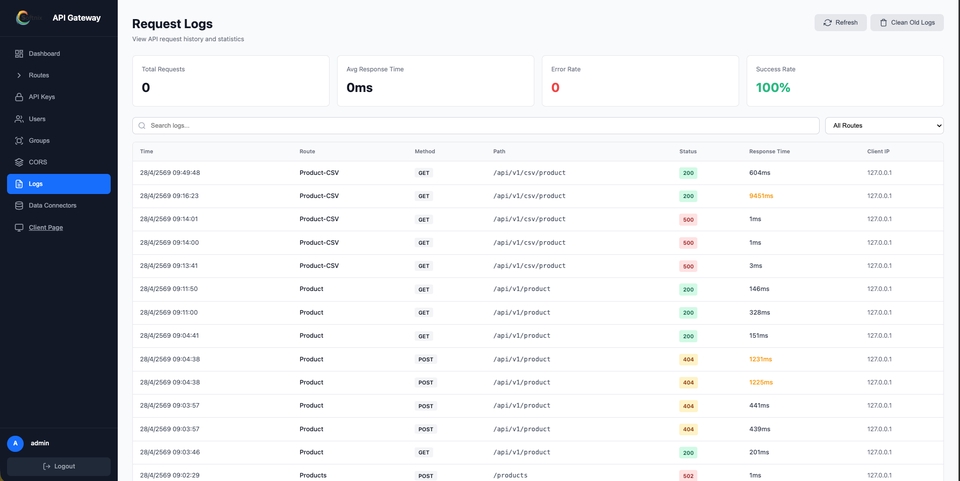Click the Logout button
960x481 pixels.
click(x=59, y=466)
